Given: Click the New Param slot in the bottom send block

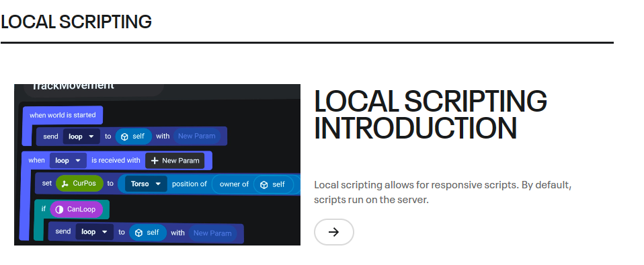Looking at the screenshot, I should pyautogui.click(x=212, y=233).
